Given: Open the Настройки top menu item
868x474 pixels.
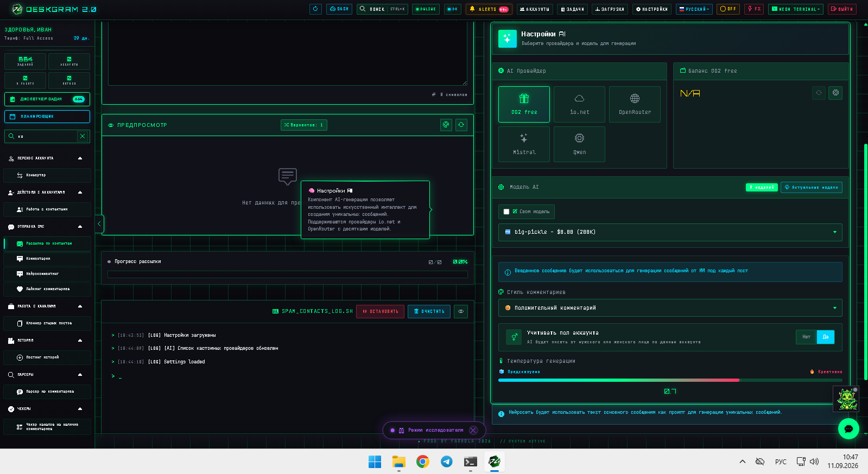Looking at the screenshot, I should pos(652,9).
